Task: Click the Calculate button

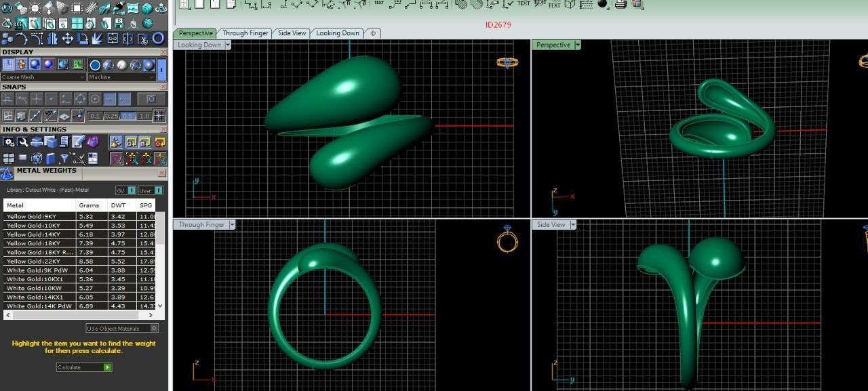Action: [84, 367]
